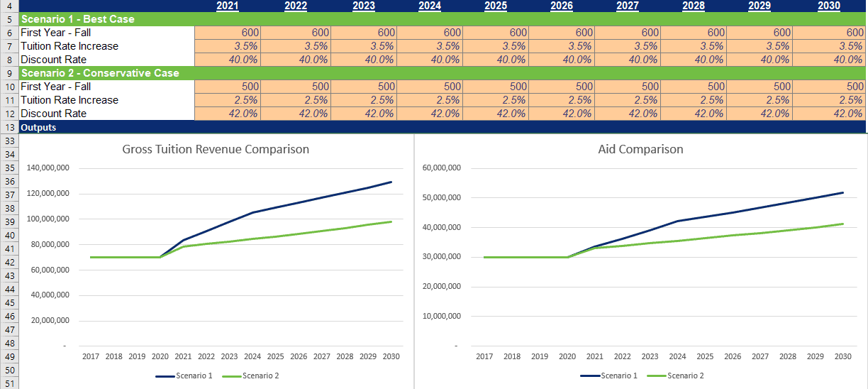Click row header 51
Screen dimensions: 868x389
tap(10, 383)
